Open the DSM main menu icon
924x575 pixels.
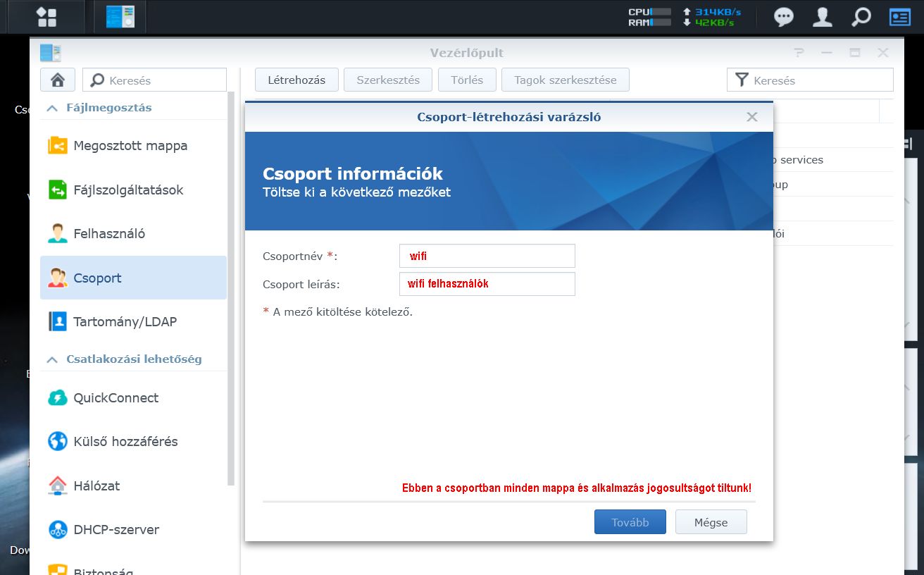point(46,17)
